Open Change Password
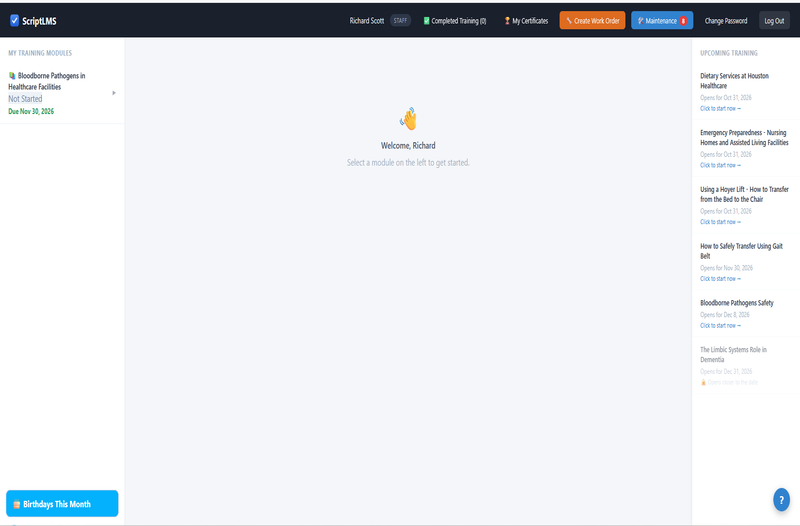This screenshot has width=800, height=526. (726, 21)
